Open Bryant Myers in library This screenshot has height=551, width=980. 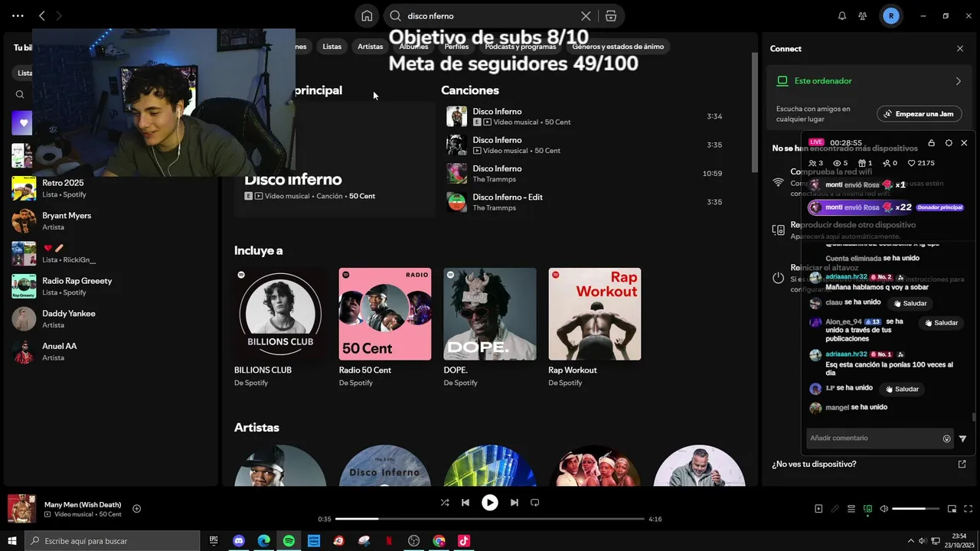(x=109, y=221)
